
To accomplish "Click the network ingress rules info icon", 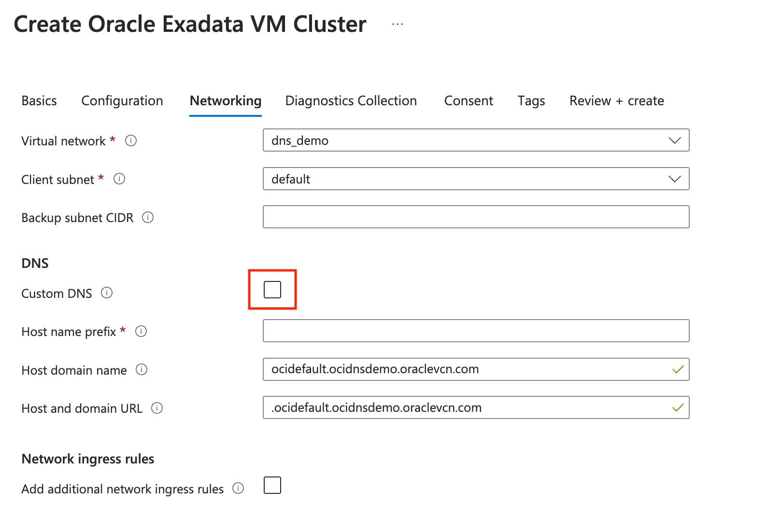I will (x=238, y=488).
